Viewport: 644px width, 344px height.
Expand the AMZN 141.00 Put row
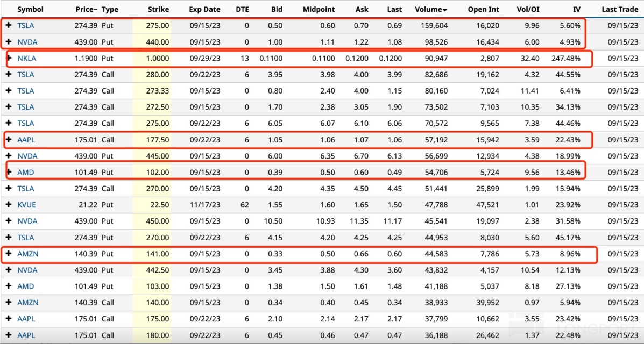pos(9,254)
